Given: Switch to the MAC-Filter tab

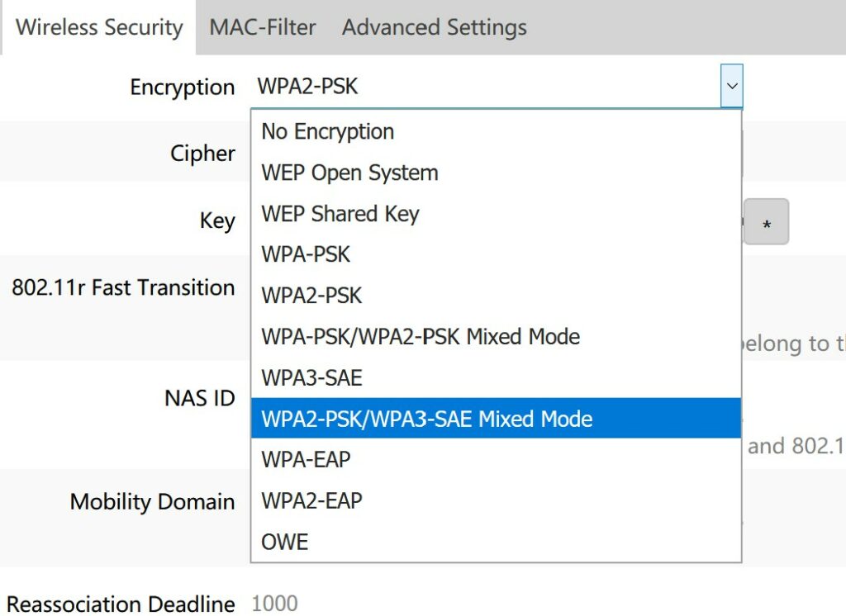Looking at the screenshot, I should pyautogui.click(x=262, y=27).
